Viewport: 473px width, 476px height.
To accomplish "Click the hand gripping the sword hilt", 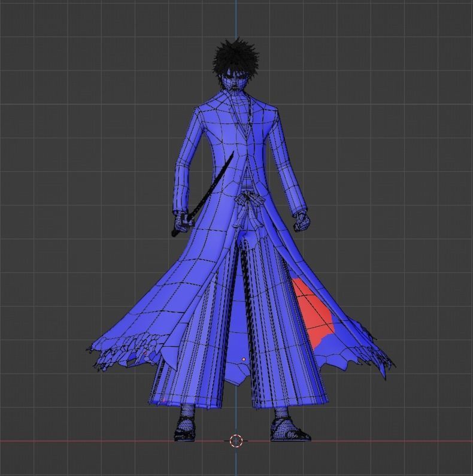I will click(x=182, y=222).
